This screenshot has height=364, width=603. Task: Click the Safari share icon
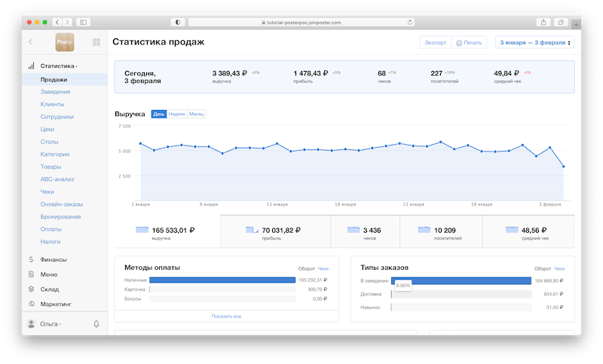coord(542,23)
